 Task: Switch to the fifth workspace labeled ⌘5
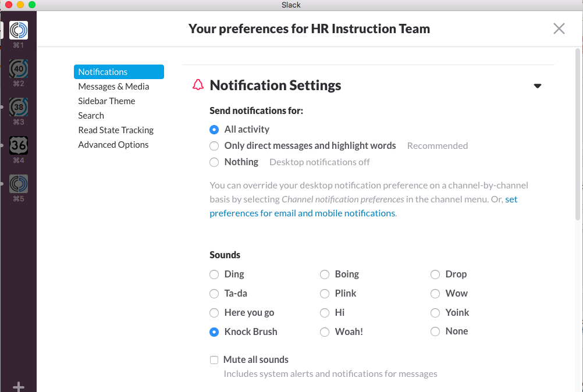click(19, 184)
